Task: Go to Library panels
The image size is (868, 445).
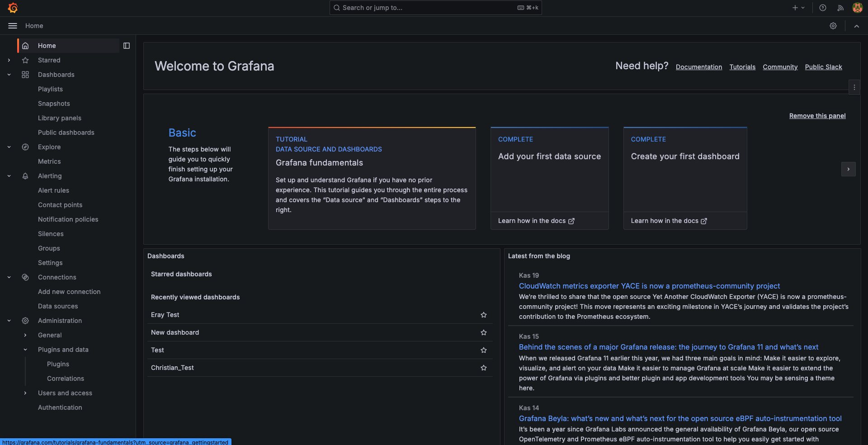Action: tap(60, 118)
